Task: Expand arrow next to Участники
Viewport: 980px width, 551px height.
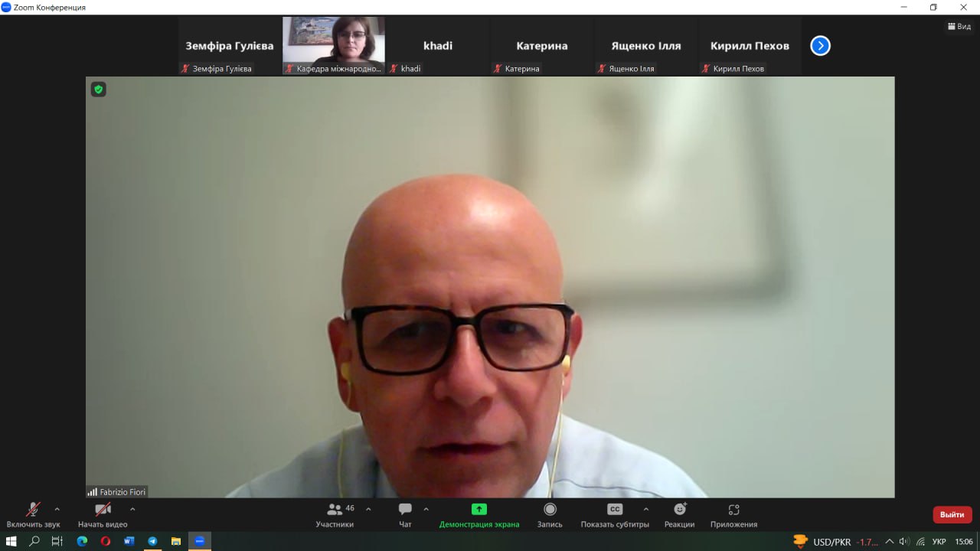Action: (368, 509)
